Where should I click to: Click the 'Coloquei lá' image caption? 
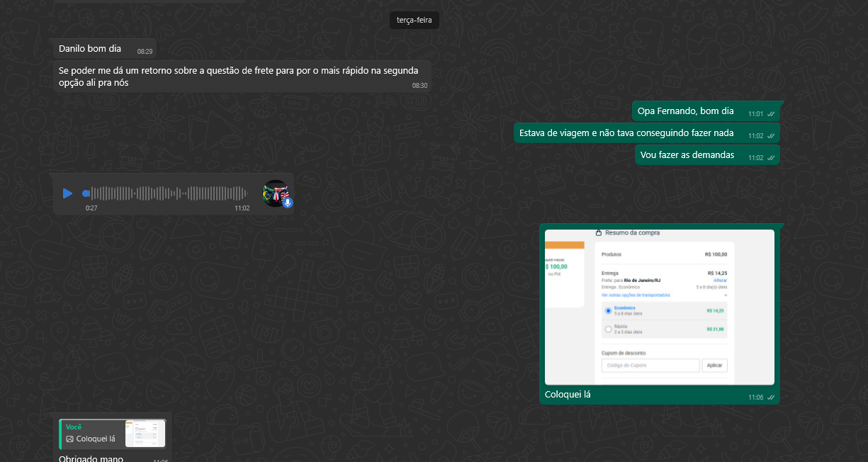tap(568, 395)
